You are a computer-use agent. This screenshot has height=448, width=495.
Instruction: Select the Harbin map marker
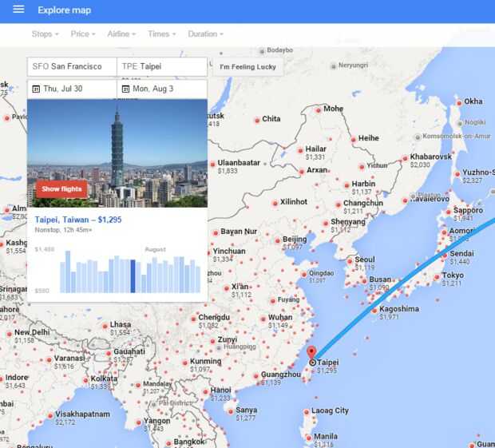click(x=346, y=185)
